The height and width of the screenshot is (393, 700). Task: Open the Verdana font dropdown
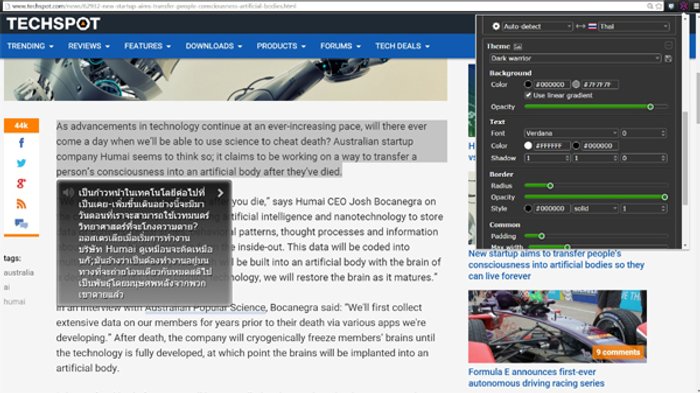point(571,133)
